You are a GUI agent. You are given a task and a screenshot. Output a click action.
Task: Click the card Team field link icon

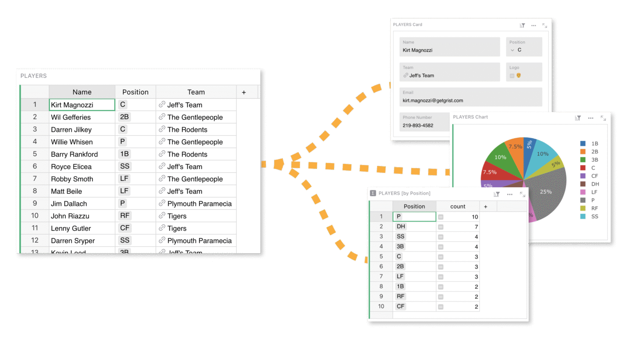(x=406, y=75)
